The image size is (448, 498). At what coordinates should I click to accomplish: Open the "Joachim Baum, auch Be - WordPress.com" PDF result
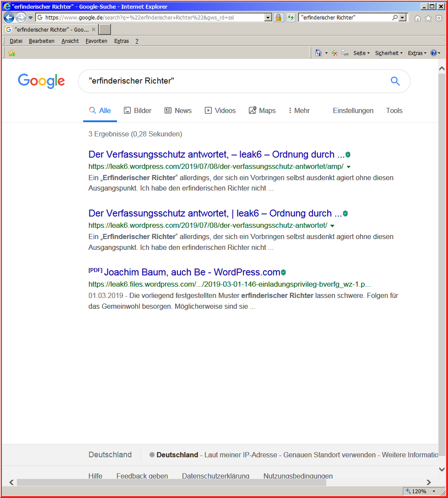pos(192,272)
